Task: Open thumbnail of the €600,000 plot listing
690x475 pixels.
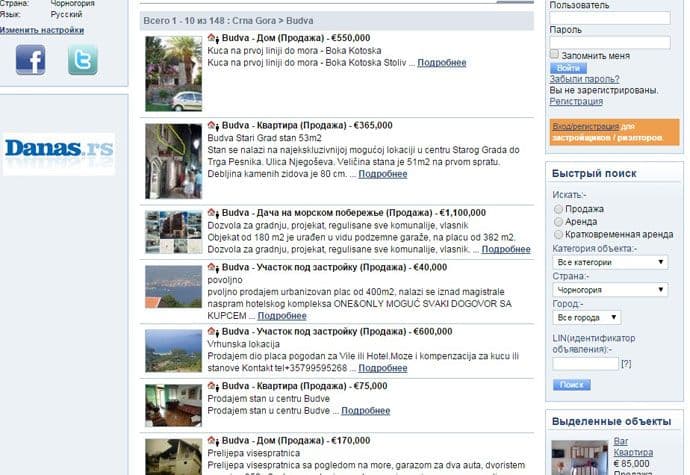Action: coord(174,351)
